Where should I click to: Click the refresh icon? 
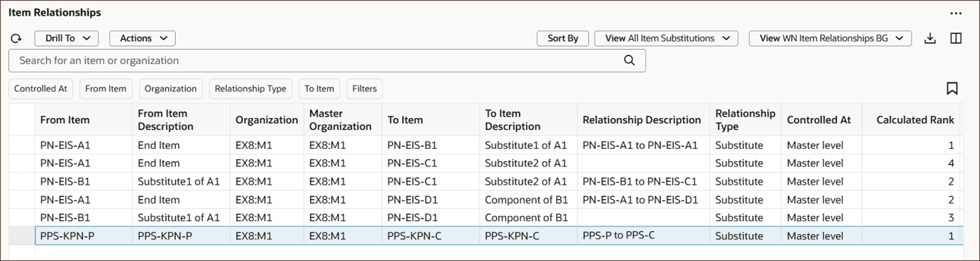[x=16, y=38]
